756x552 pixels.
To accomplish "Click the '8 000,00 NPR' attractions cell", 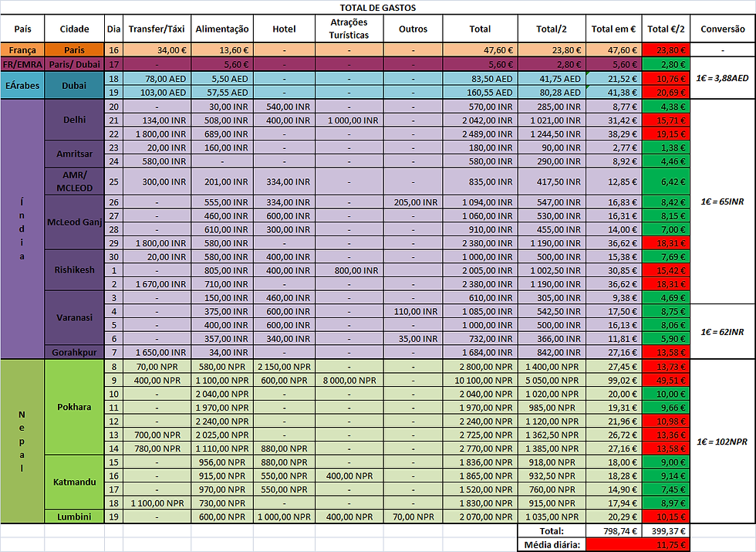I will coord(349,380).
